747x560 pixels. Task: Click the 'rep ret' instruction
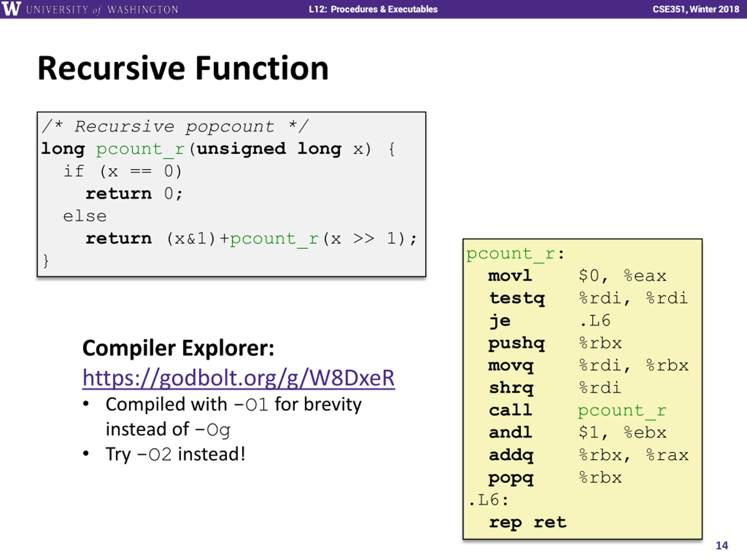528,523
